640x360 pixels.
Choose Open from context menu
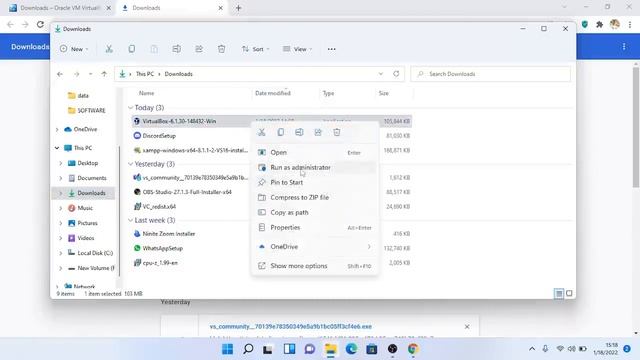(315, 152)
